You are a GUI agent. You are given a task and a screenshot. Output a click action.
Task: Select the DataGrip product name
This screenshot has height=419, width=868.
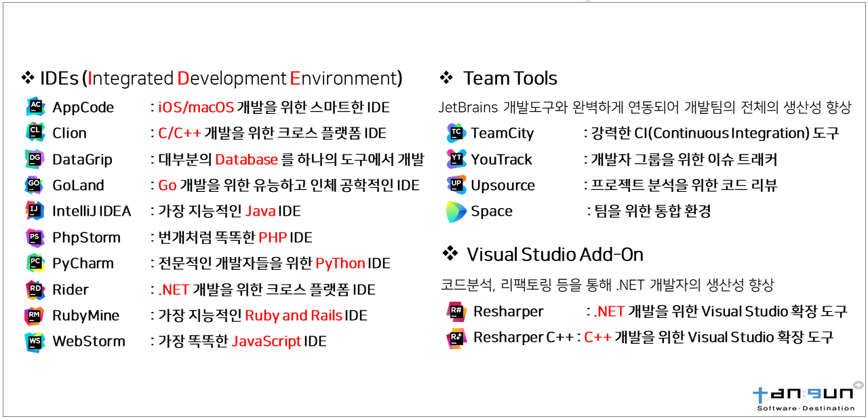point(83,159)
